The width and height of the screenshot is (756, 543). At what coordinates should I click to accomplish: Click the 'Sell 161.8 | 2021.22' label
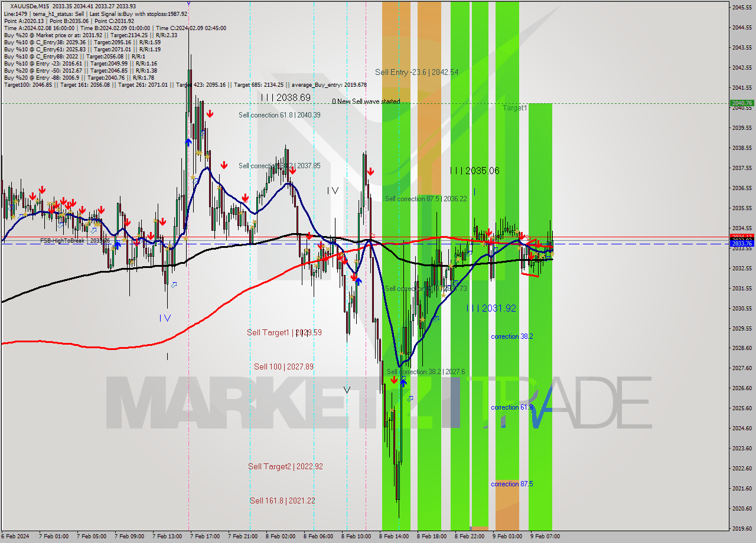coord(282,501)
